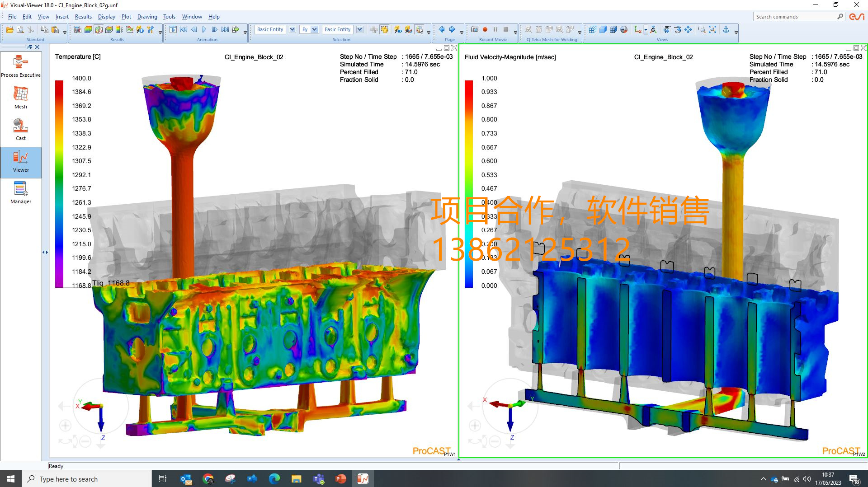Toggle the half-shaded sphere display icon
This screenshot has height=487, width=868.
(x=624, y=29)
